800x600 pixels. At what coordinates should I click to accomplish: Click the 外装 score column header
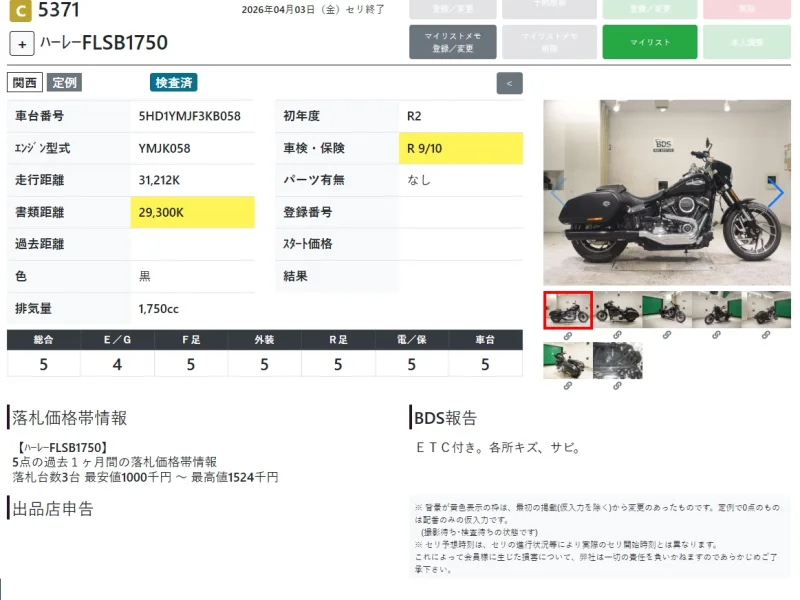tap(264, 340)
